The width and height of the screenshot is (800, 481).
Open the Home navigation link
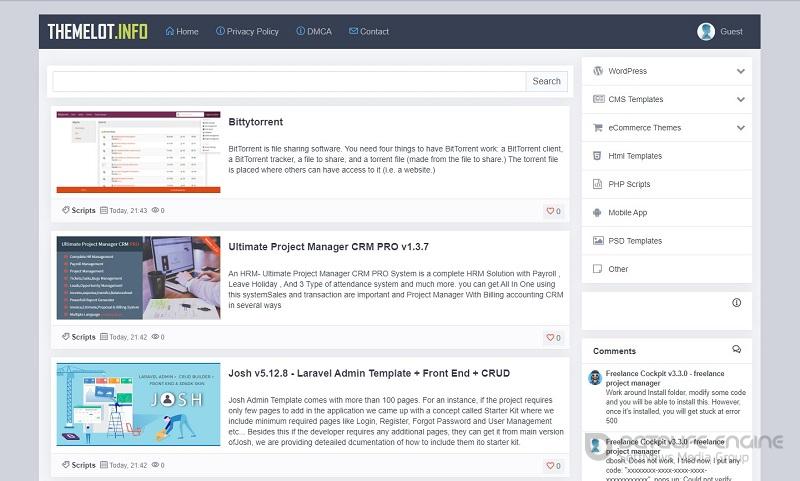click(182, 32)
